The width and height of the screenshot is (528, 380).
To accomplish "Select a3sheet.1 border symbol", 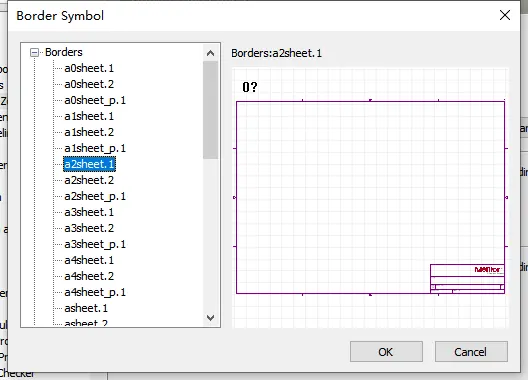I will 89,212.
